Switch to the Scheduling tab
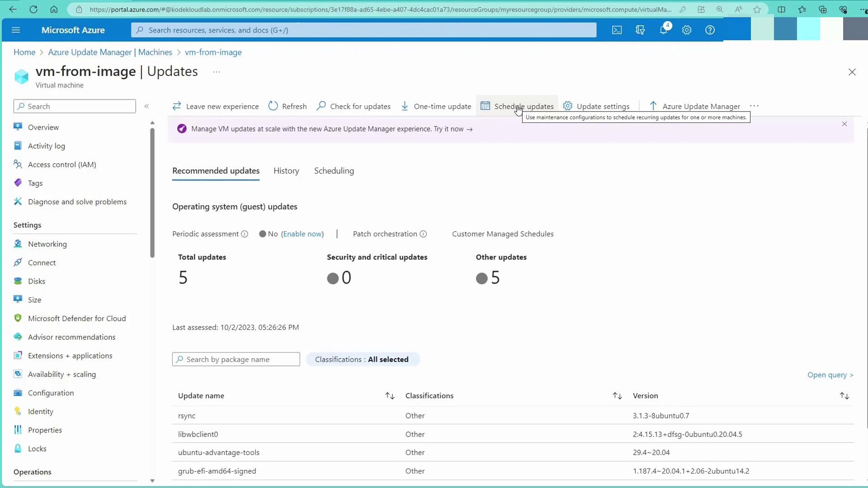 [x=334, y=171]
